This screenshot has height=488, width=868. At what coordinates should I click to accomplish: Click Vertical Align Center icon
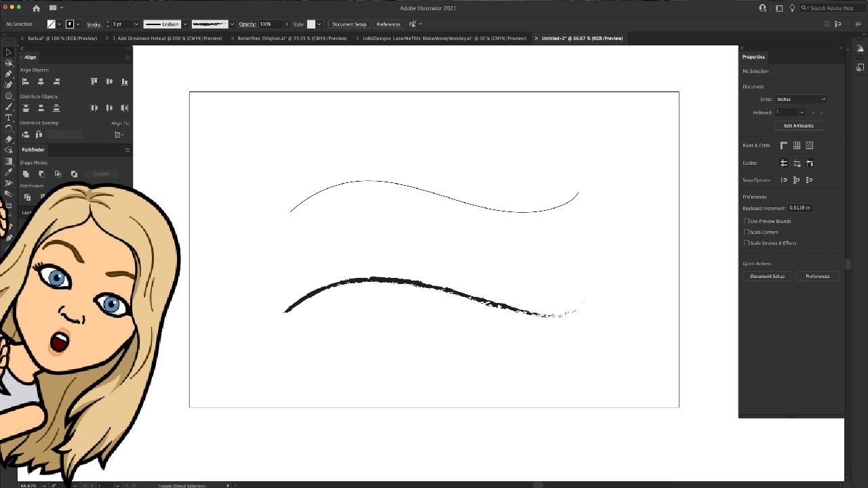click(x=109, y=81)
